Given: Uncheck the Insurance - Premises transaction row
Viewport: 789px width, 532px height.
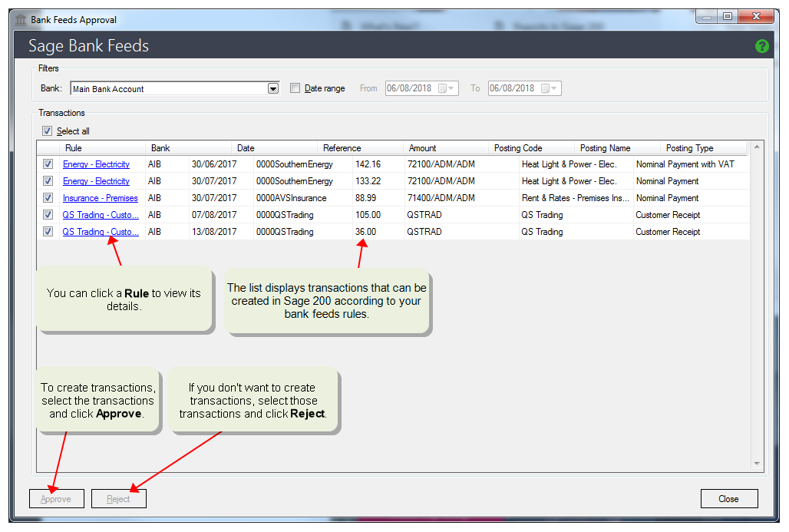Looking at the screenshot, I should pos(48,197).
